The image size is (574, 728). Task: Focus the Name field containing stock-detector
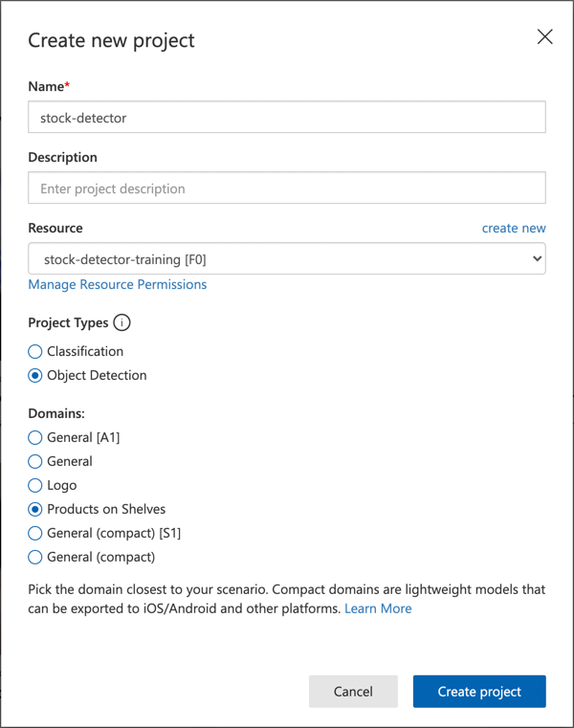coord(287,118)
